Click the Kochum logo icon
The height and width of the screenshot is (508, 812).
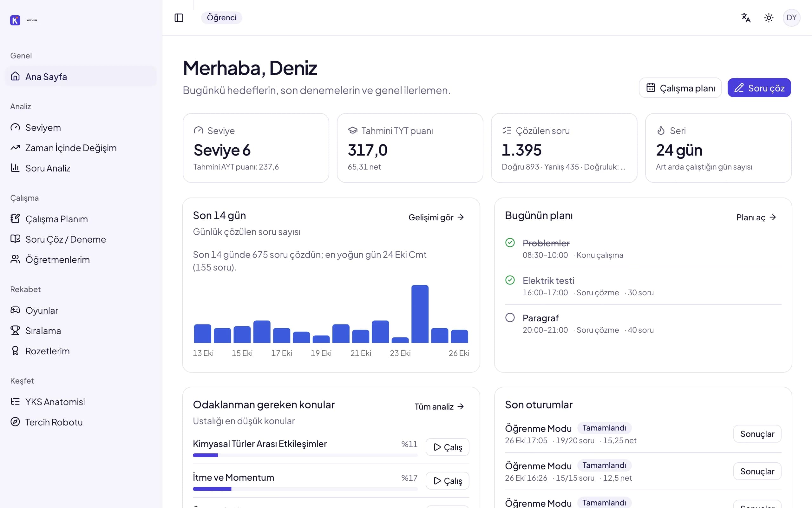15,20
